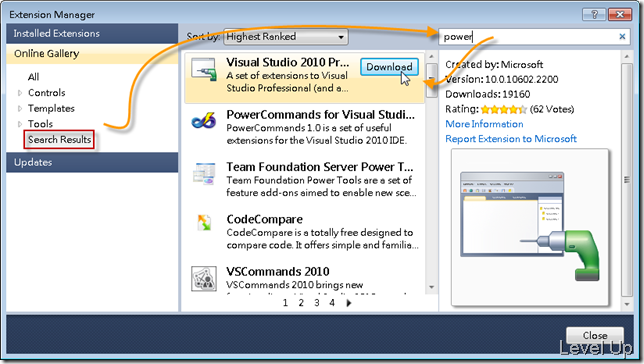Image resolution: width=644 pixels, height=364 pixels.
Task: Click the results list scrollbar down arrow
Action: [431, 287]
